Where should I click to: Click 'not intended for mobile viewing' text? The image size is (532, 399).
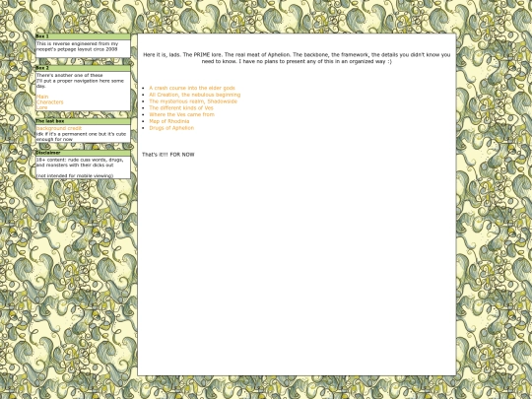75,175
